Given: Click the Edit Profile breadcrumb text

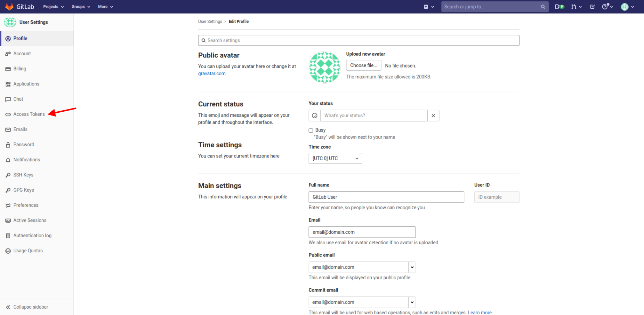Looking at the screenshot, I should 239,21.
